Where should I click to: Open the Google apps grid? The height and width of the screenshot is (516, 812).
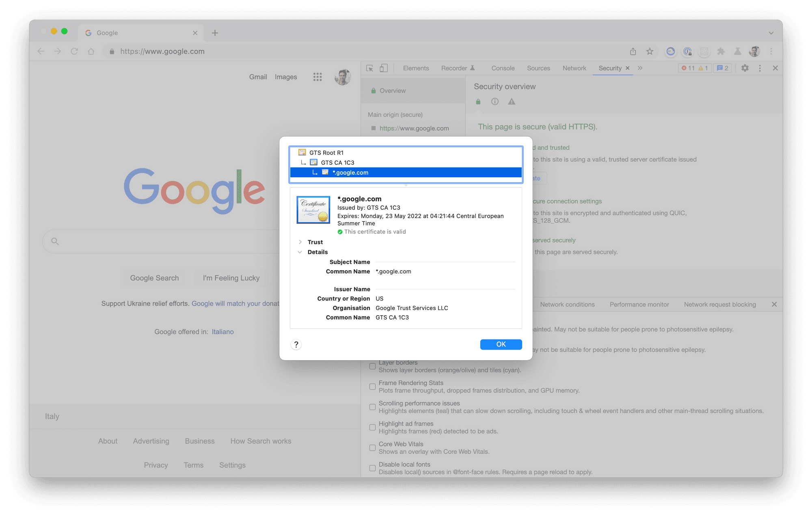pyautogui.click(x=317, y=77)
